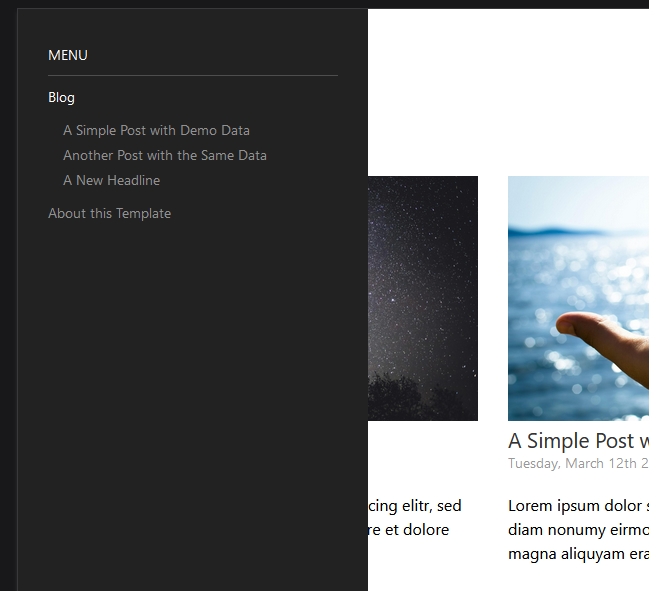Open "A Simple Post with Demo Data" submenu link

156,131
